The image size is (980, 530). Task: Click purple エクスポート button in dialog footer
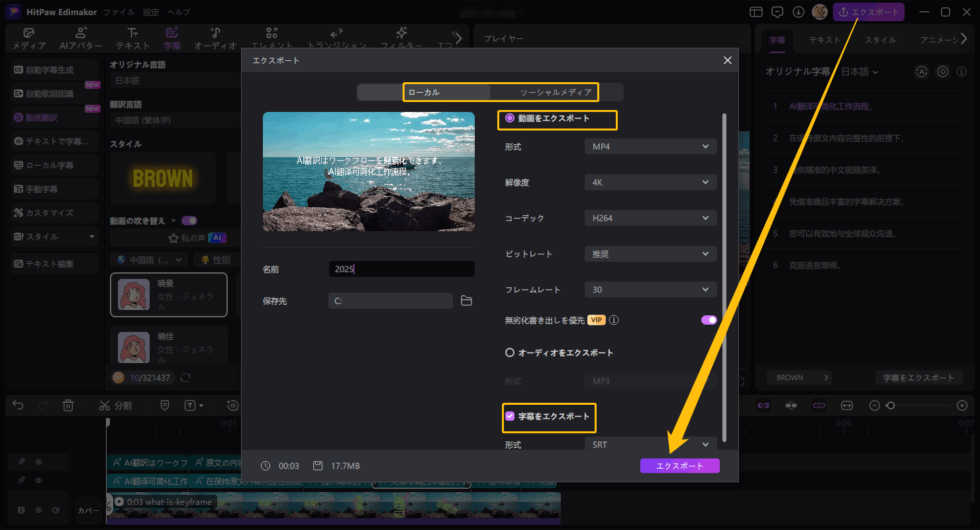tap(679, 466)
